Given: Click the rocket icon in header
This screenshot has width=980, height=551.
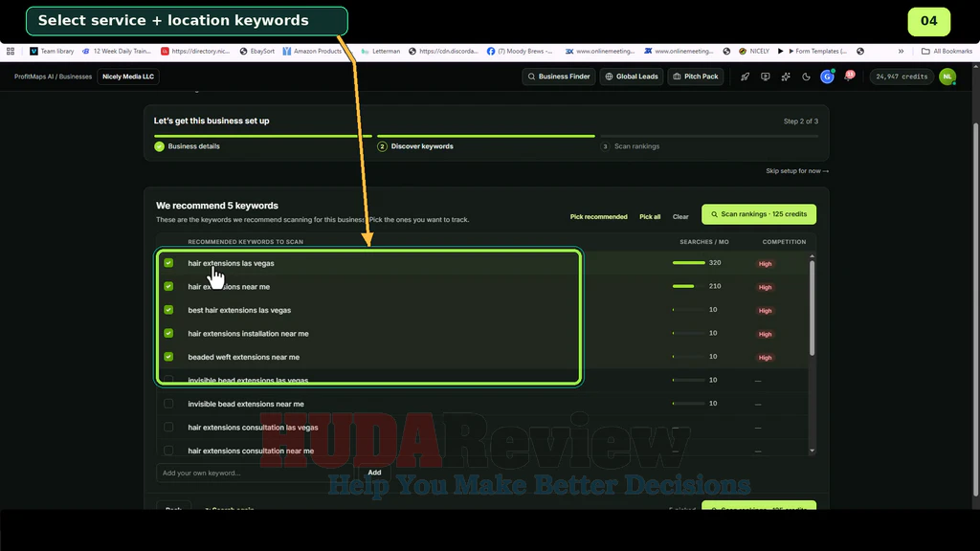Looking at the screenshot, I should point(745,77).
